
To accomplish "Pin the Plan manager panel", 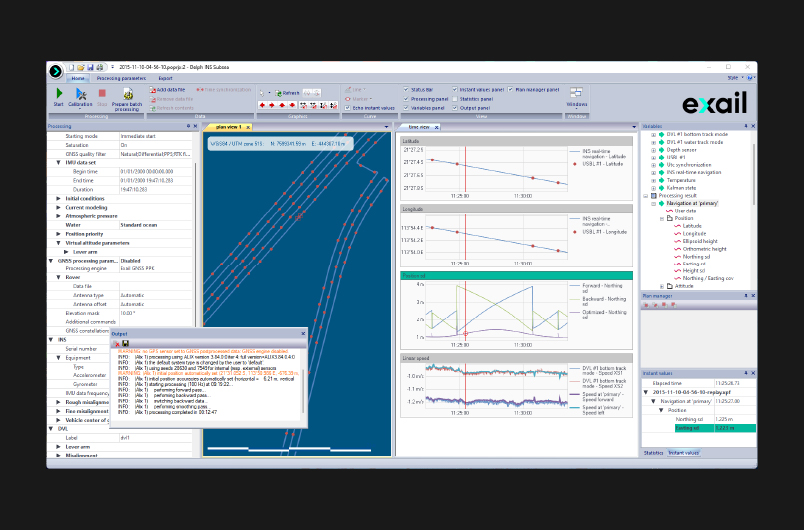I will [746, 296].
